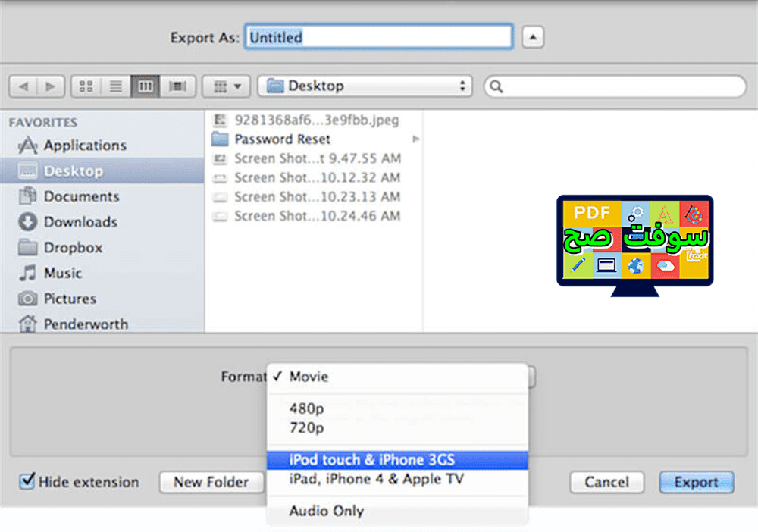Open the Desktop location dropdown
The height and width of the screenshot is (532, 758).
(364, 86)
